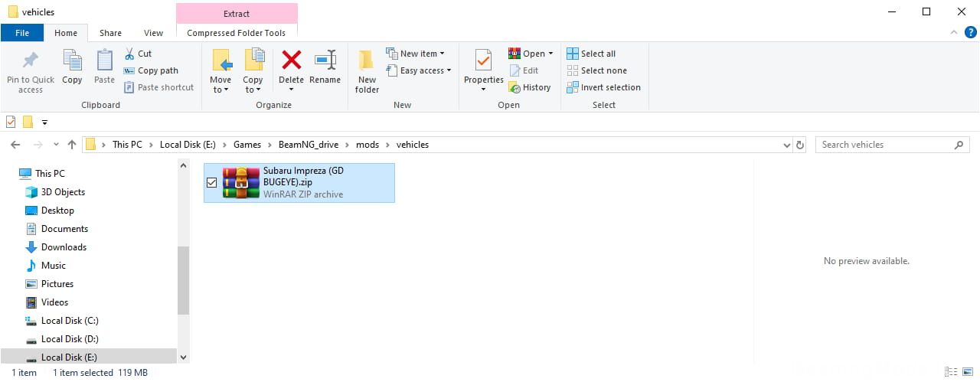The image size is (980, 382).
Task: Open Recent locations dropdown arrow
Action: [56, 145]
